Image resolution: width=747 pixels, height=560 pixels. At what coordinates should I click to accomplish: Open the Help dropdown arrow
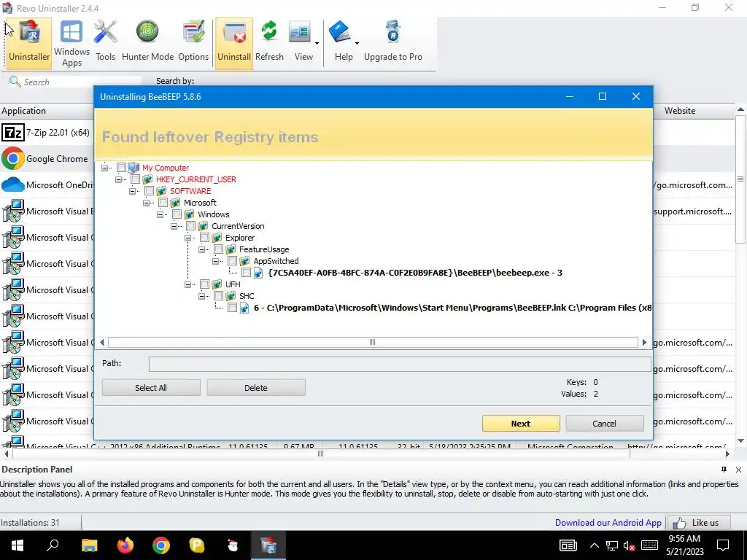click(357, 43)
